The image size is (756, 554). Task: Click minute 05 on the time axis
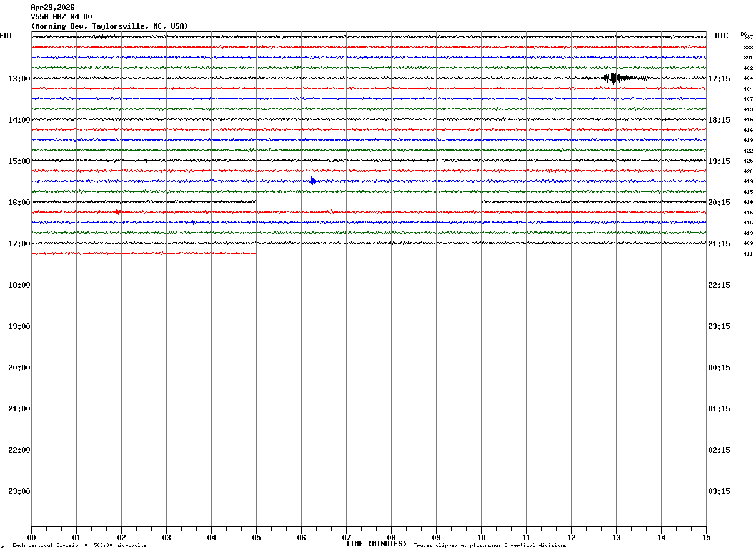[256, 538]
